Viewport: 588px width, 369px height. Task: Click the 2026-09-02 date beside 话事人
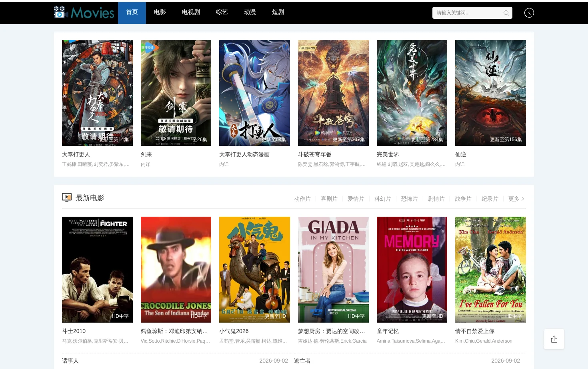(x=274, y=361)
